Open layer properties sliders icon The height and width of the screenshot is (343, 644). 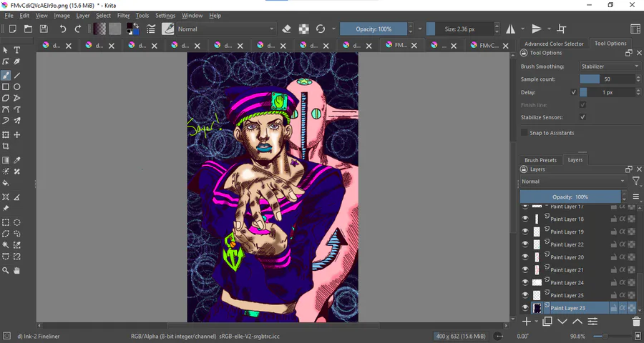tap(592, 322)
